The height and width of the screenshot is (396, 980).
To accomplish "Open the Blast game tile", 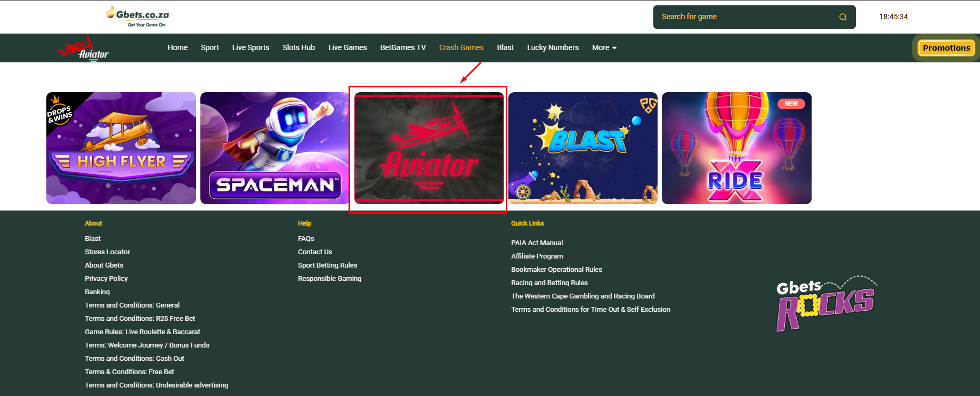I will [582, 148].
